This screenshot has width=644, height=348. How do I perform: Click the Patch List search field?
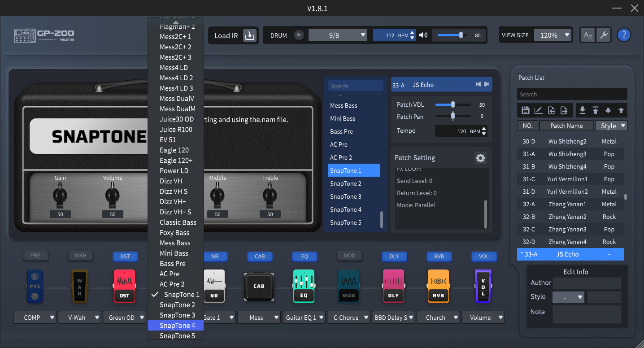pos(572,94)
